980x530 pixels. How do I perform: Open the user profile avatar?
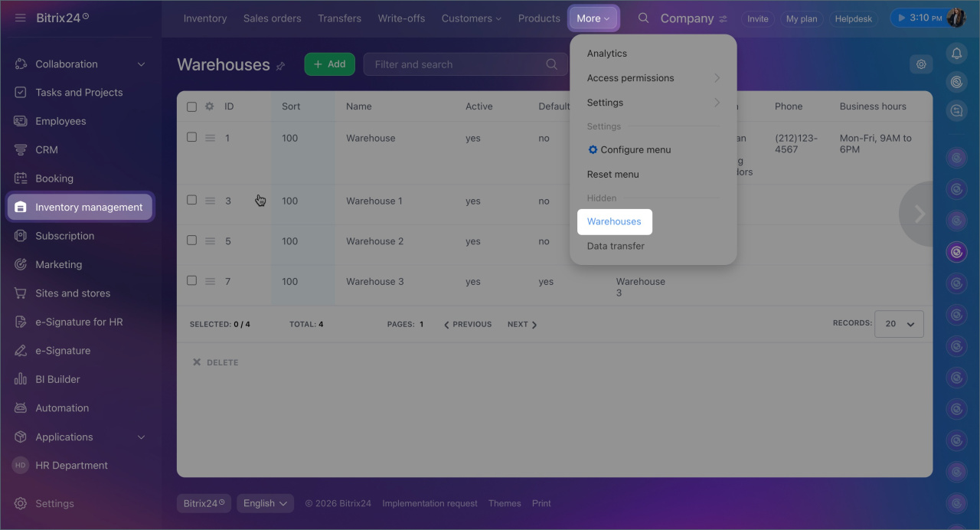coord(955,18)
